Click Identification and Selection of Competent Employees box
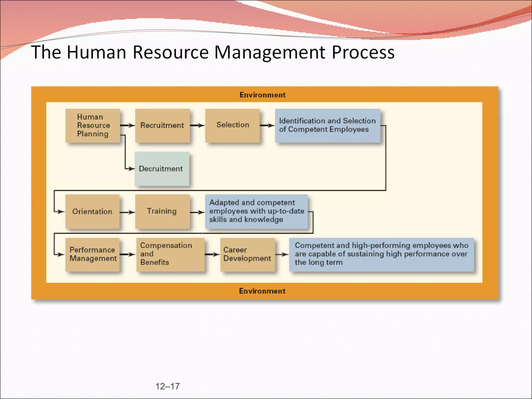The width and height of the screenshot is (532, 399). [x=328, y=125]
